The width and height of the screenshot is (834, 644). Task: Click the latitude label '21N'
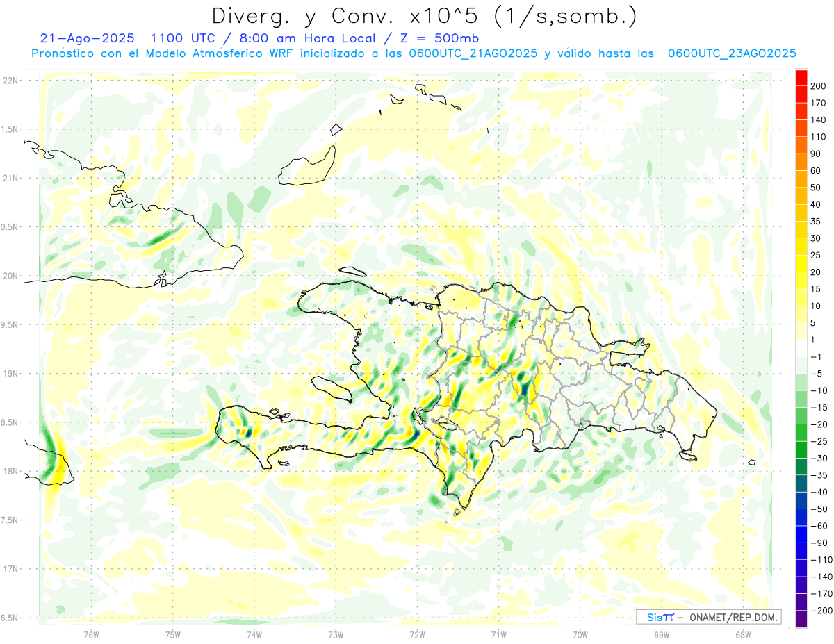pos(10,179)
